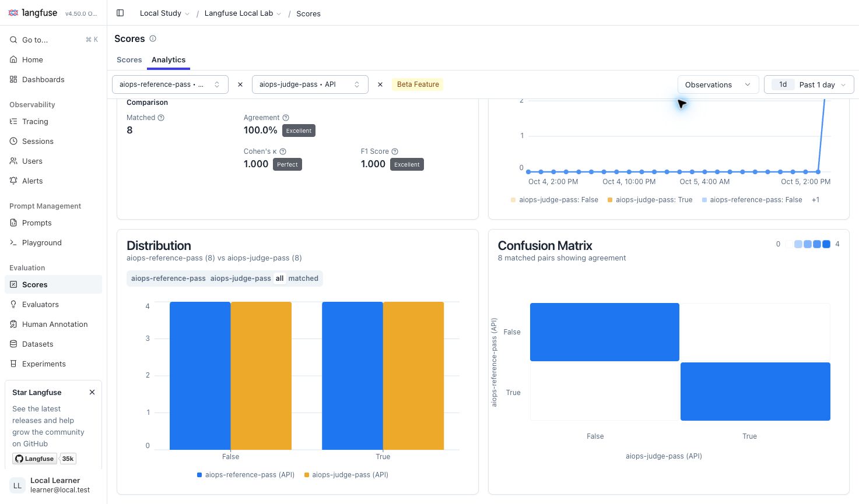Clear the aiops-judge-pass score selection
The height and width of the screenshot is (504, 859).
pos(380,84)
